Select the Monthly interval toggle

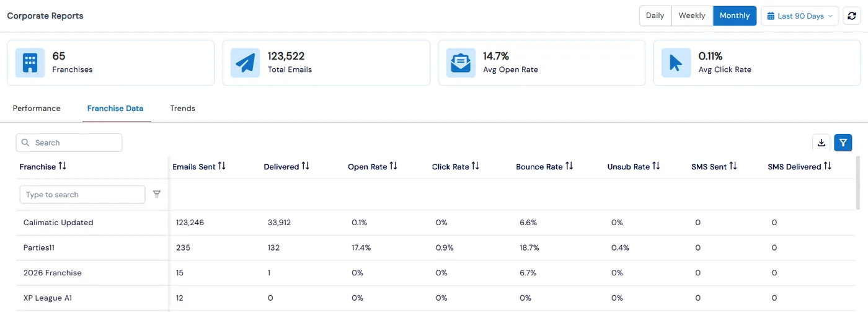coord(735,16)
